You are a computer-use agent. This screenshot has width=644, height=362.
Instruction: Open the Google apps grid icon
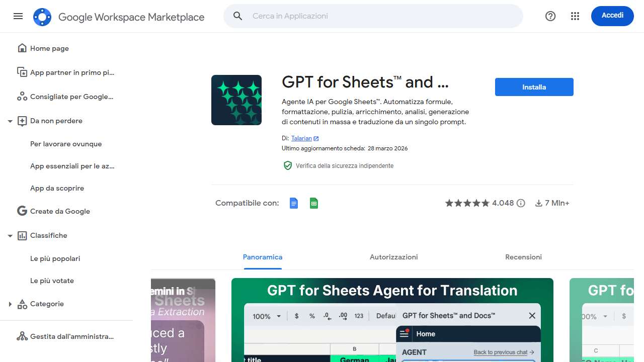click(575, 16)
